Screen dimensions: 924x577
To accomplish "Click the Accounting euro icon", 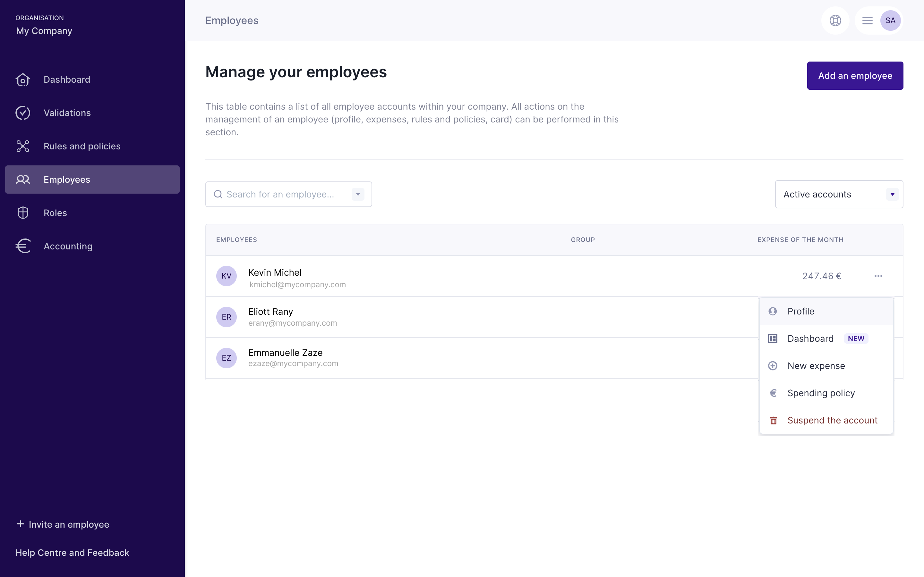I will [x=23, y=246].
